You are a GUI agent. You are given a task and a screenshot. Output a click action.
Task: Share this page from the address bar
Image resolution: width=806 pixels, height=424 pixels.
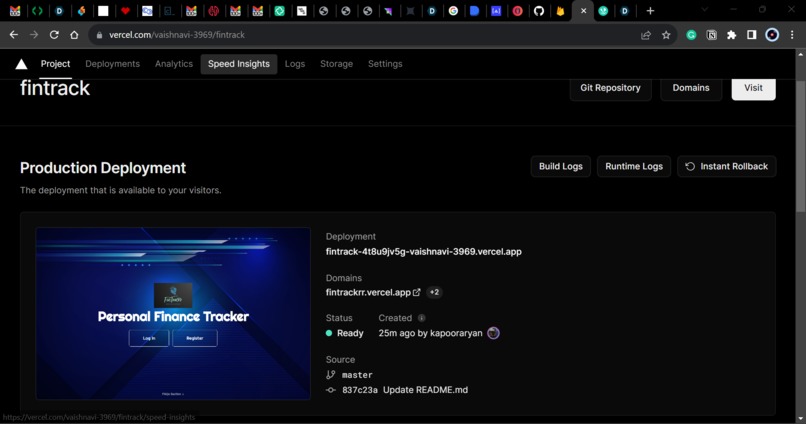(x=646, y=35)
